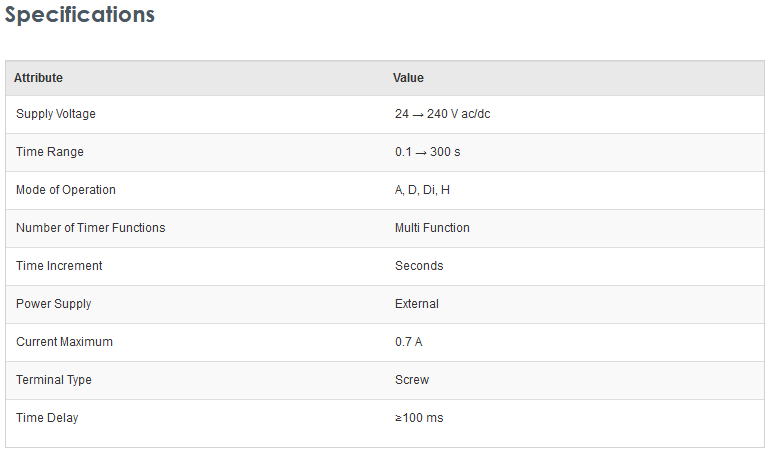Click the ≥100 ms Time Delay value

click(419, 418)
